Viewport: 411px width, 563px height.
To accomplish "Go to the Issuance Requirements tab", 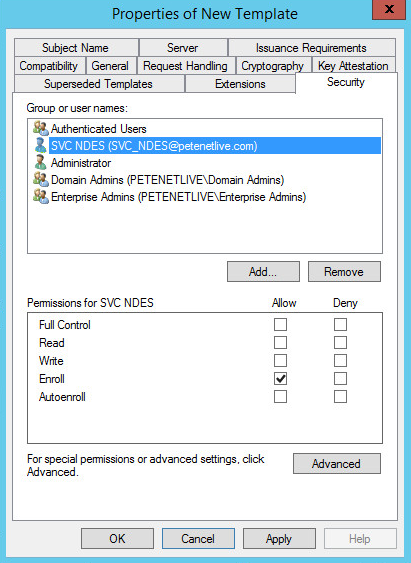I will click(312, 48).
